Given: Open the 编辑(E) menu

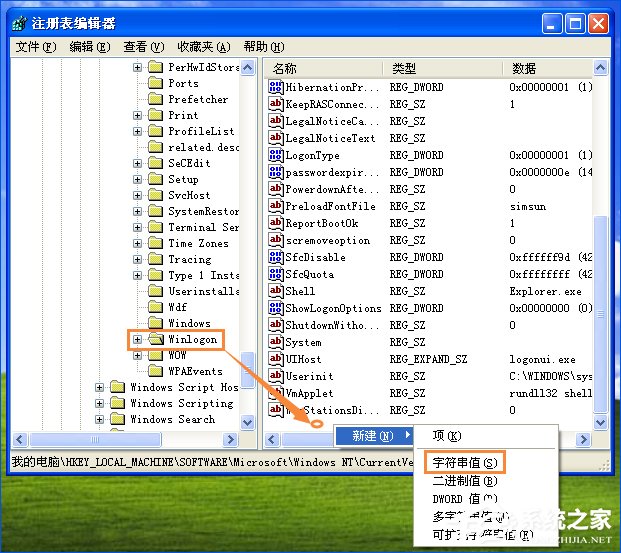Looking at the screenshot, I should 90,47.
